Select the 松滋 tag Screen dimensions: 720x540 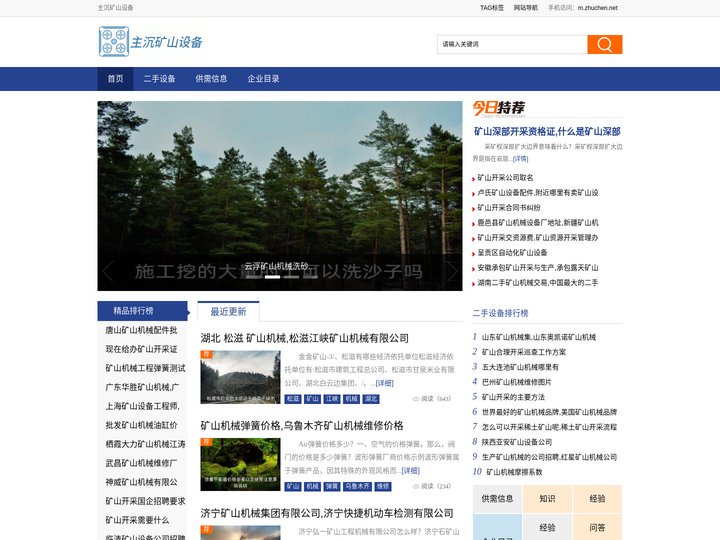tap(293, 399)
